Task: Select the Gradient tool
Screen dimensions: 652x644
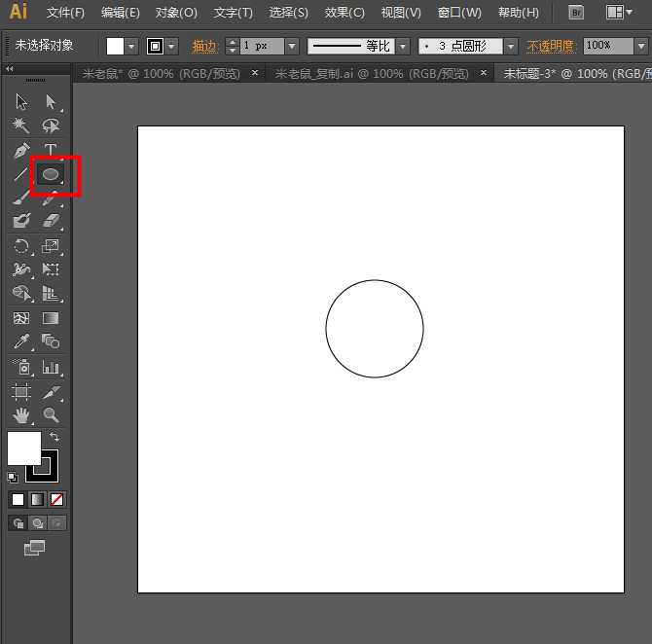Action: pyautogui.click(x=51, y=318)
